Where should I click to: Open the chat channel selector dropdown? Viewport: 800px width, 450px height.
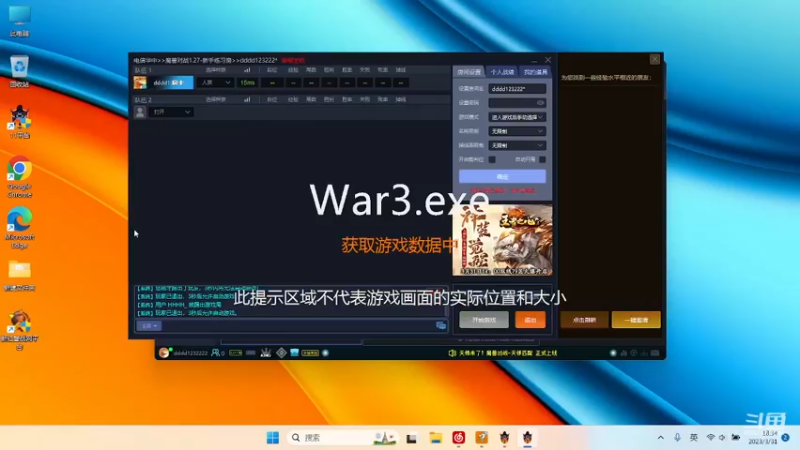(149, 326)
